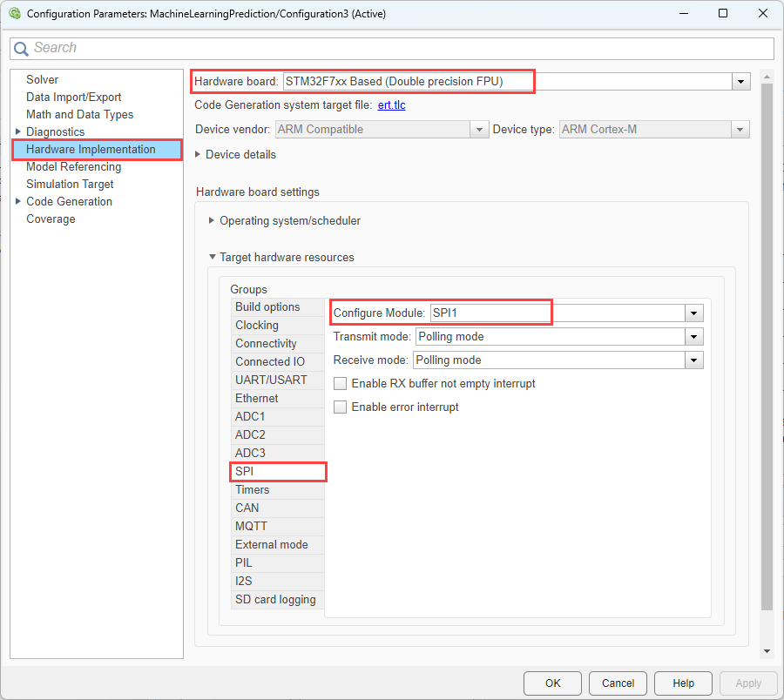Click the Simulink icon in the title bar
This screenshot has width=784, height=700.
[14, 13]
